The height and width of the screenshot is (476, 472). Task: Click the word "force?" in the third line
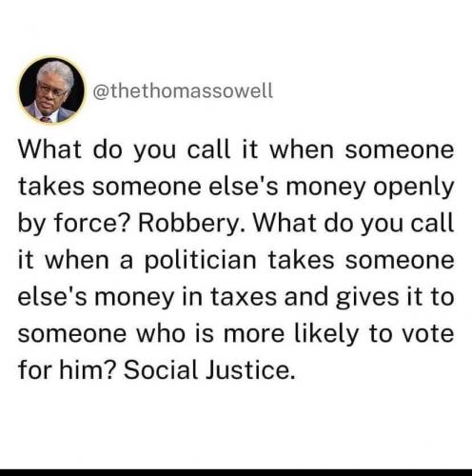(92, 223)
